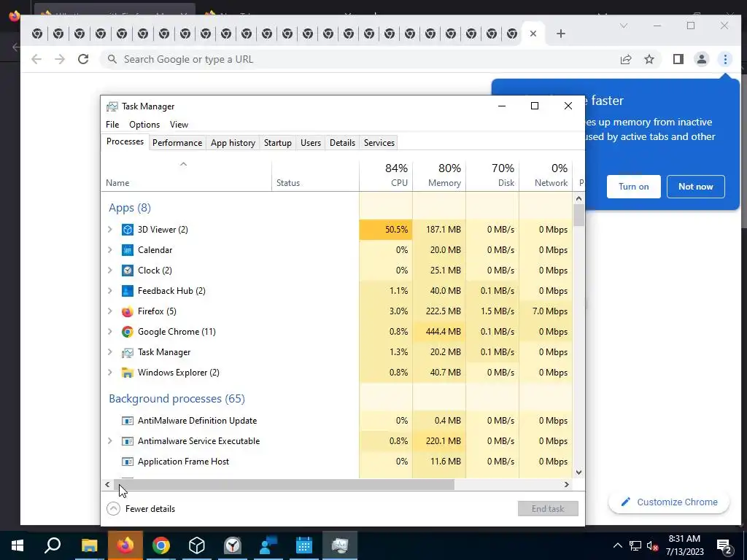The image size is (747, 560).
Task: Expand the Clock (2) process group
Action: pyautogui.click(x=110, y=271)
